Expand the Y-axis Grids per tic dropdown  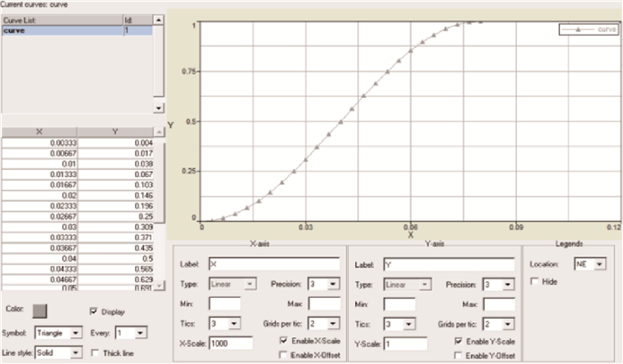506,323
